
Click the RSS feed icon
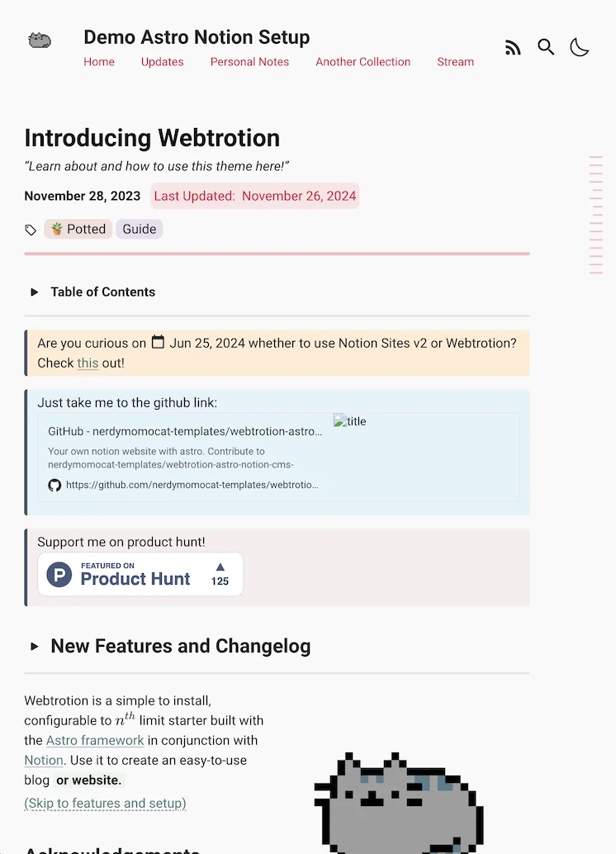(x=513, y=48)
